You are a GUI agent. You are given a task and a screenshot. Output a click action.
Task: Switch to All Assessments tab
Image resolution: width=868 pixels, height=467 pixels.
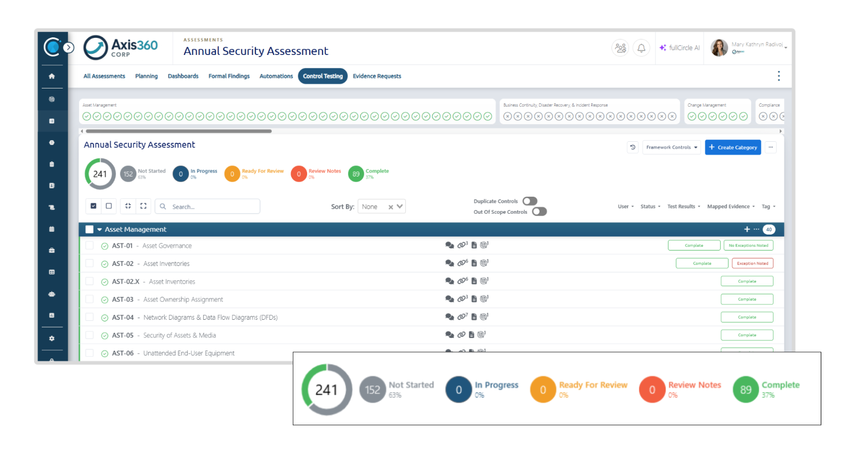coord(104,76)
